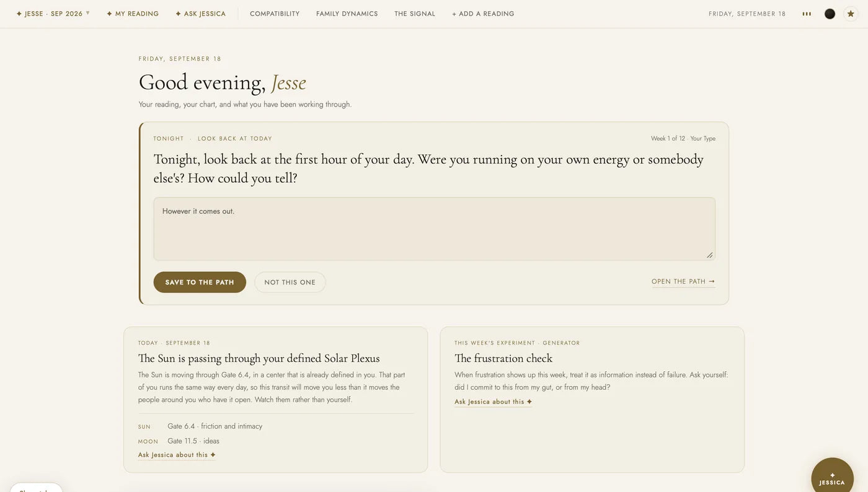Click 'The Sun is passing through your defined Solar Plexus' heading
Screen dimensions: 868x492
[x=259, y=358]
